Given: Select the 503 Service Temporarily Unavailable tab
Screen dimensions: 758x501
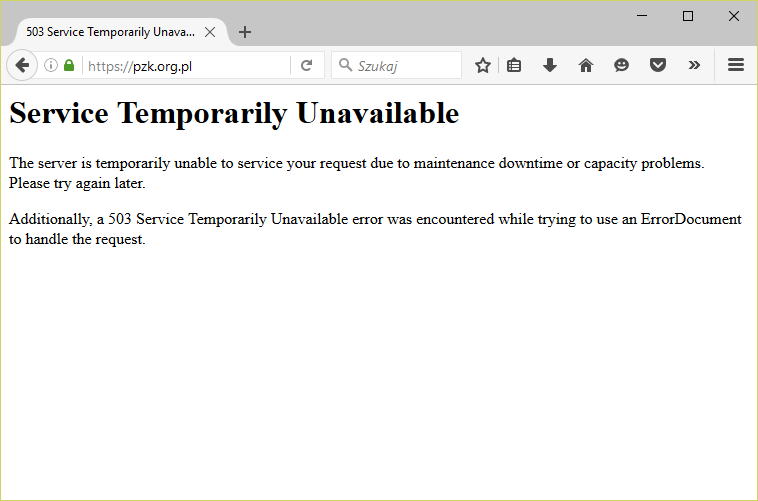Looking at the screenshot, I should [x=110, y=32].
